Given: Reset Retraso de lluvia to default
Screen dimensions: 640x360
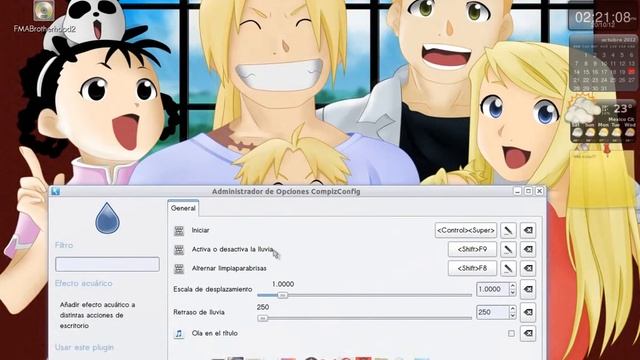Looking at the screenshot, I should click(528, 312).
